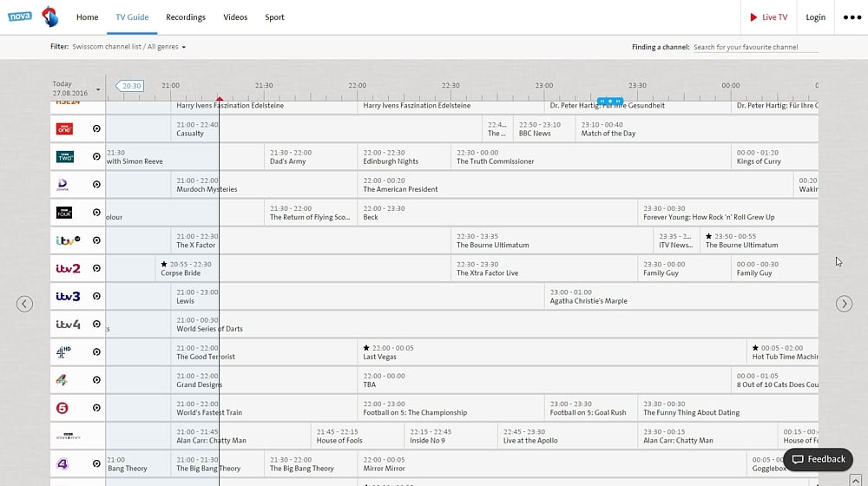Select the ITV3 channel logo
The height and width of the screenshot is (486, 868).
click(x=68, y=296)
